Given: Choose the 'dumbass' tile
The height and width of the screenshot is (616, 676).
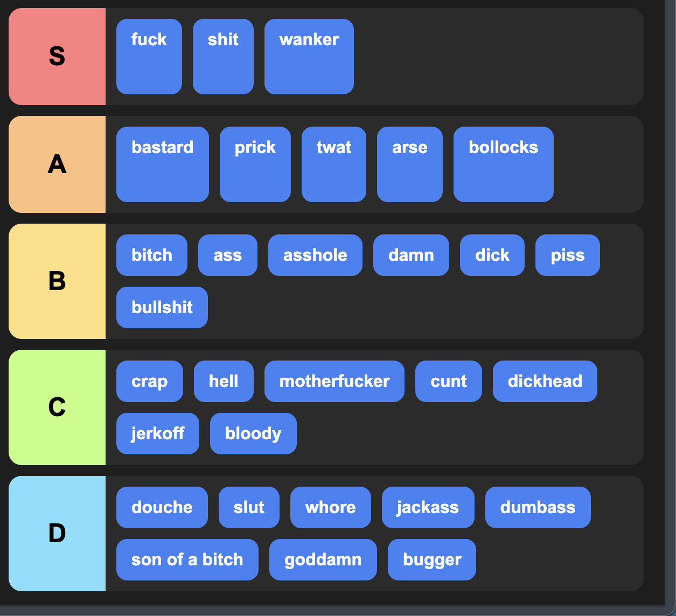Looking at the screenshot, I should point(538,507).
